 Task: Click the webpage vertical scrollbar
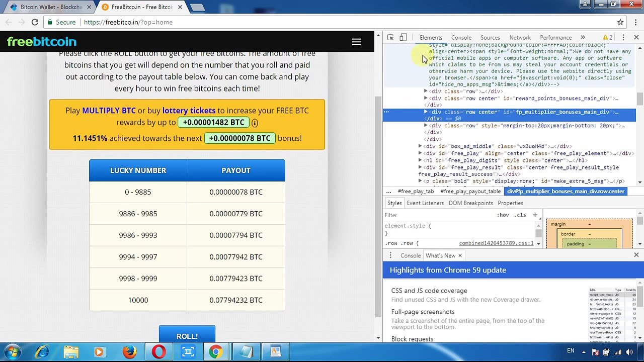click(378, 206)
